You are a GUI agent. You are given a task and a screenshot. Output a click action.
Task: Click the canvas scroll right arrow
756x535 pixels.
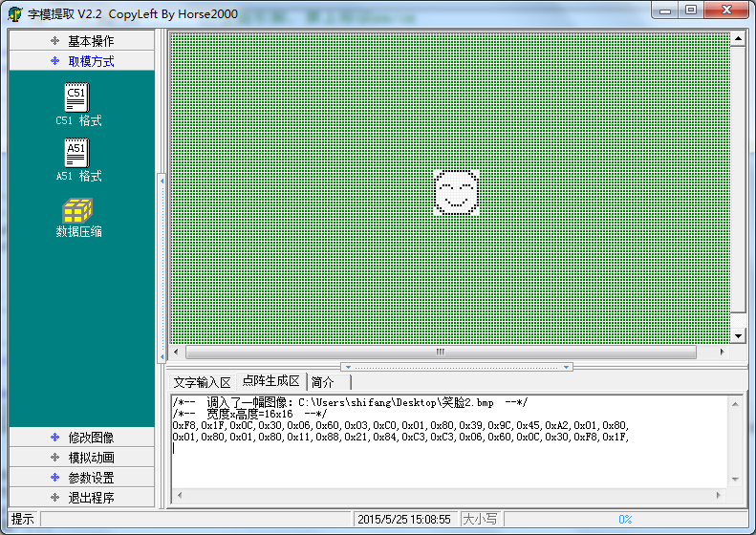pos(722,352)
